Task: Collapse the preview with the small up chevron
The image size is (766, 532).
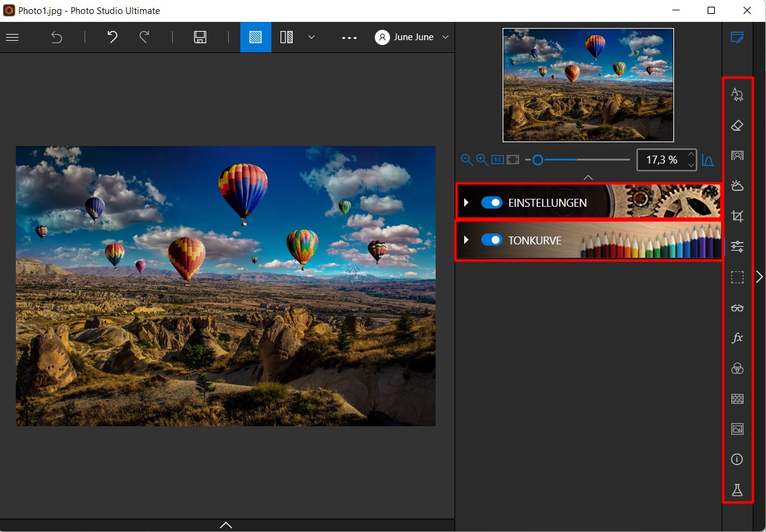Action: pyautogui.click(x=588, y=178)
